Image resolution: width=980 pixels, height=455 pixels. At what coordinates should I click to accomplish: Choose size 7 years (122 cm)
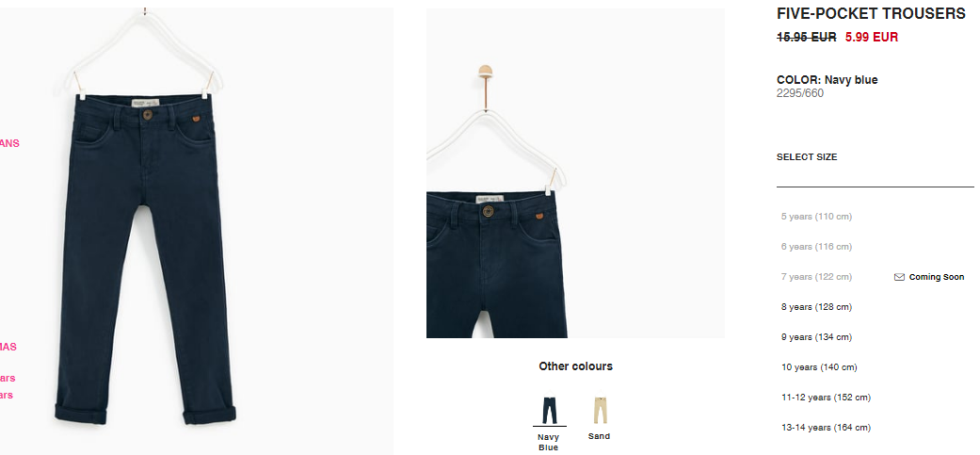(816, 277)
